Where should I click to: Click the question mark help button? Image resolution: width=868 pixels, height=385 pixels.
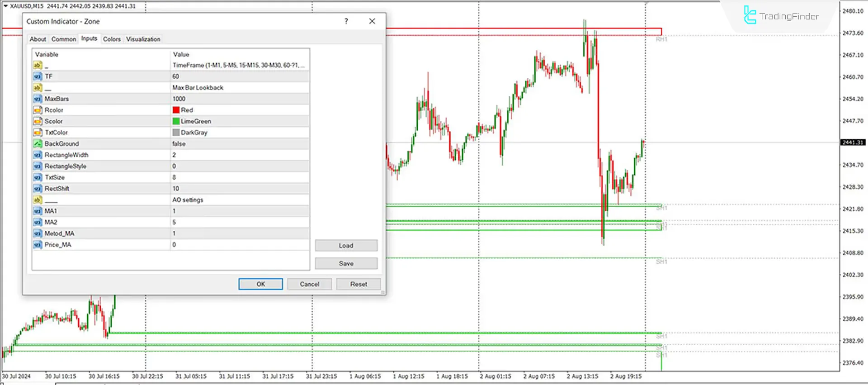(x=346, y=21)
